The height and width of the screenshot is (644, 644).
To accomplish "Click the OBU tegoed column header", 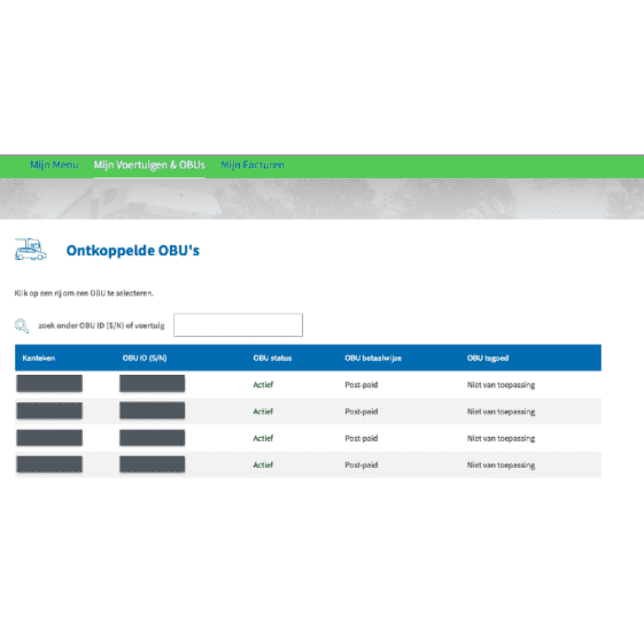I will click(488, 358).
